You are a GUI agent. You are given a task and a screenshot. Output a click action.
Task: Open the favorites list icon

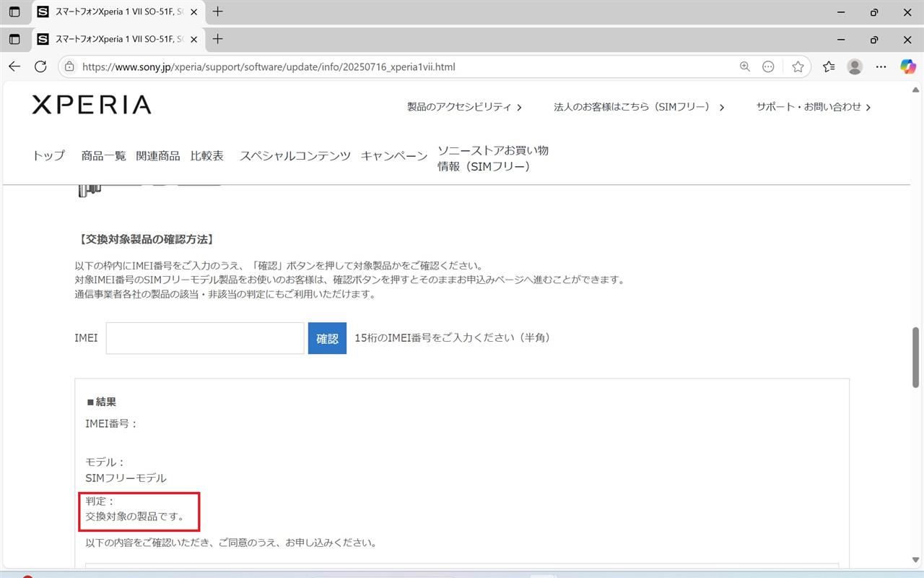829,66
